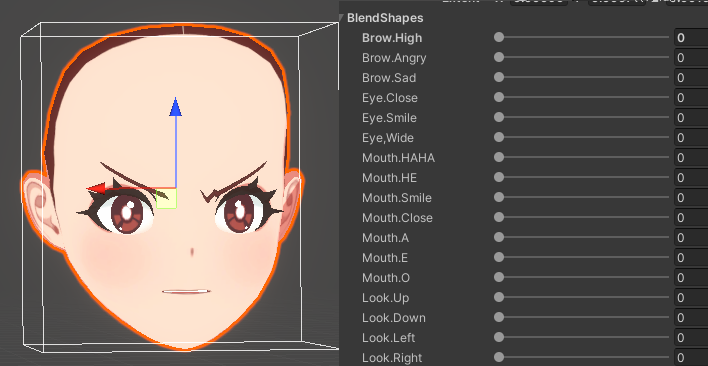Viewport: 708px width, 366px height.
Task: Select the Mouth.E label
Action: (385, 258)
